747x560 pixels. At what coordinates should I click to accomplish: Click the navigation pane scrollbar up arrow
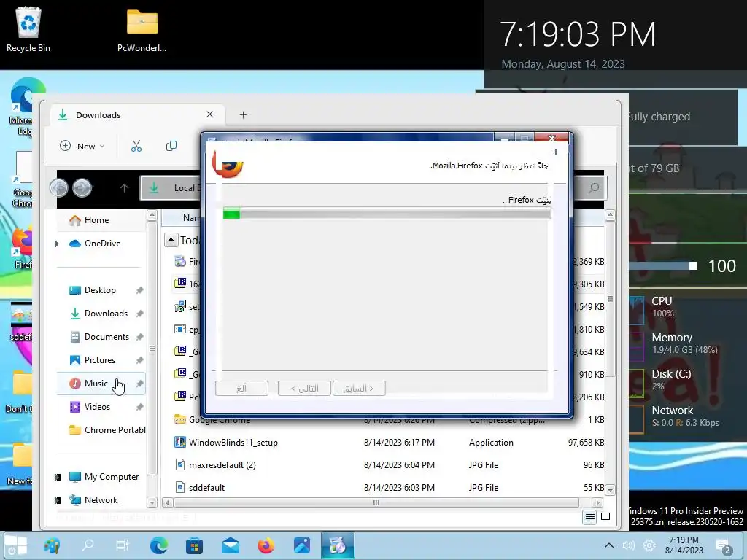[152, 215]
